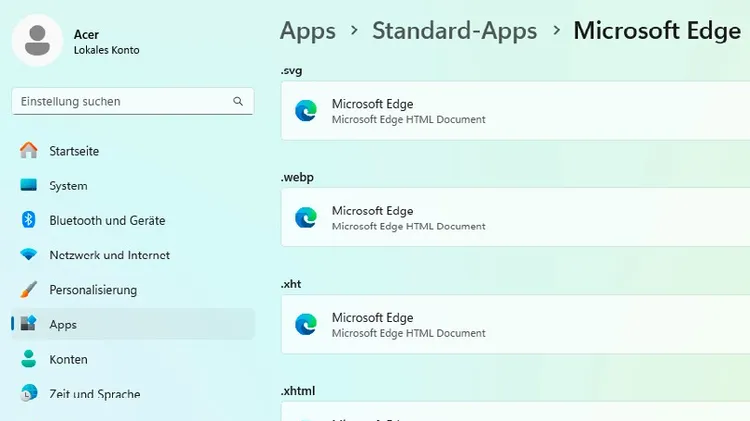Open Konten settings
The width and height of the screenshot is (750, 421).
pos(133,359)
